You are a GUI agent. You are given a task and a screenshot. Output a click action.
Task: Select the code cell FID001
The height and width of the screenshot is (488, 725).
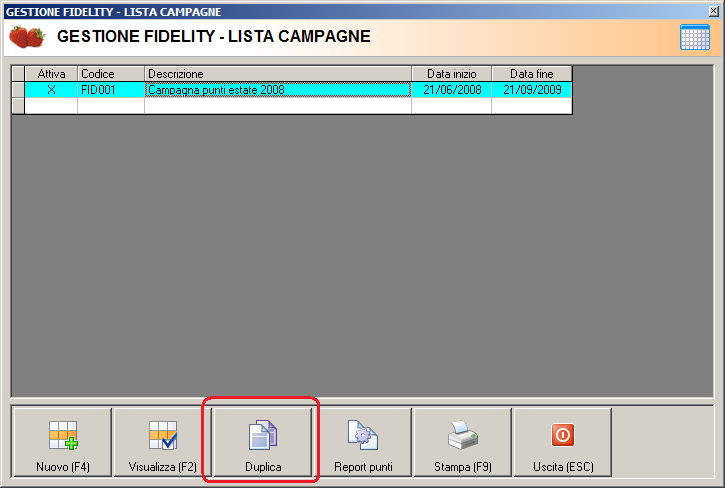click(x=111, y=89)
